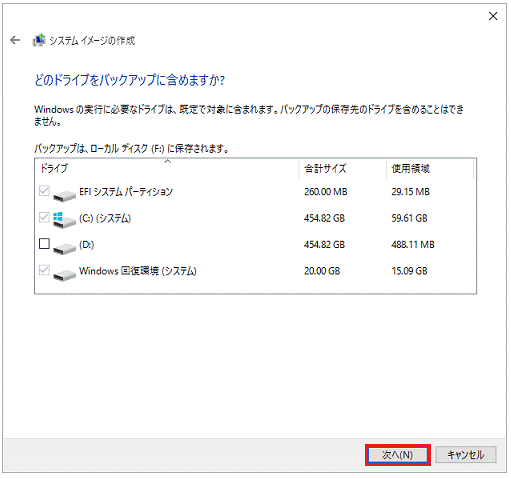Click the back arrow icon
The width and height of the screenshot is (511, 478).
[x=15, y=40]
